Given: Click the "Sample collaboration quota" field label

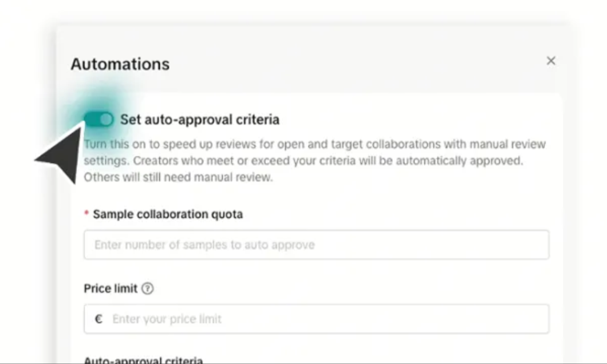Looking at the screenshot, I should click(x=168, y=214).
